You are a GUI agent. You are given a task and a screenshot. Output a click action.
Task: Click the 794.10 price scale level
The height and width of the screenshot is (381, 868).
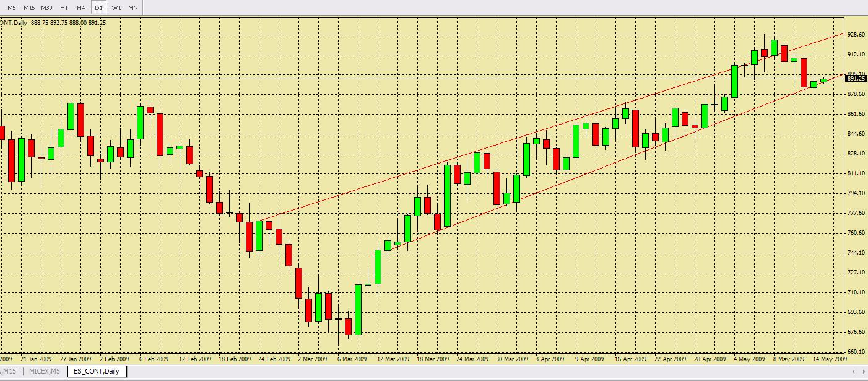point(857,193)
